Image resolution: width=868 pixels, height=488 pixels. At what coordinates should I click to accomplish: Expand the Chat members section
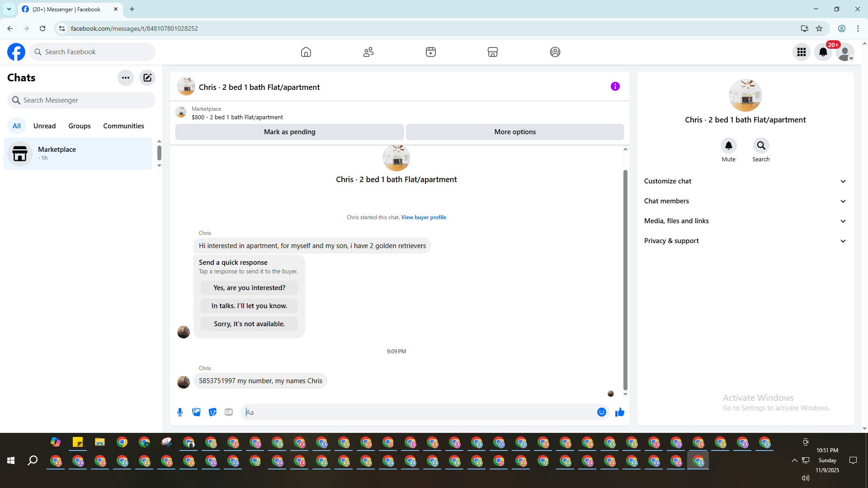(x=745, y=201)
